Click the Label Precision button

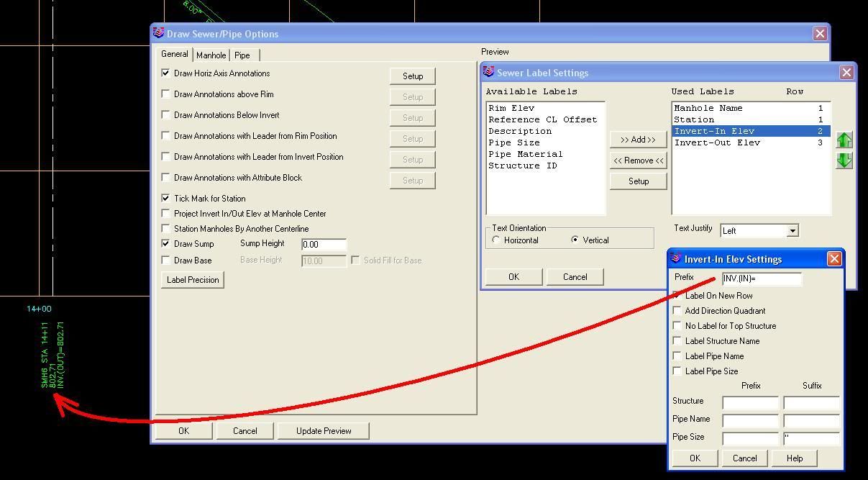coord(193,280)
